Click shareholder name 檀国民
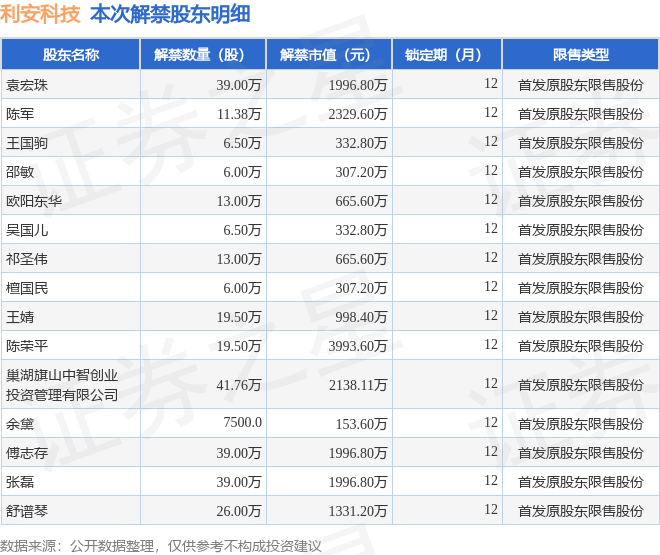 [27, 288]
